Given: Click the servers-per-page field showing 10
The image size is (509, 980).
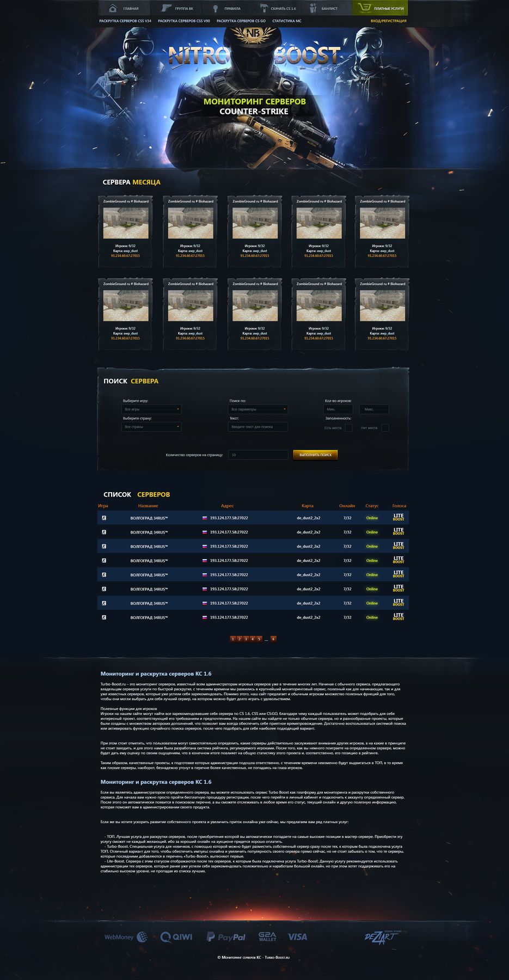Looking at the screenshot, I should (258, 455).
